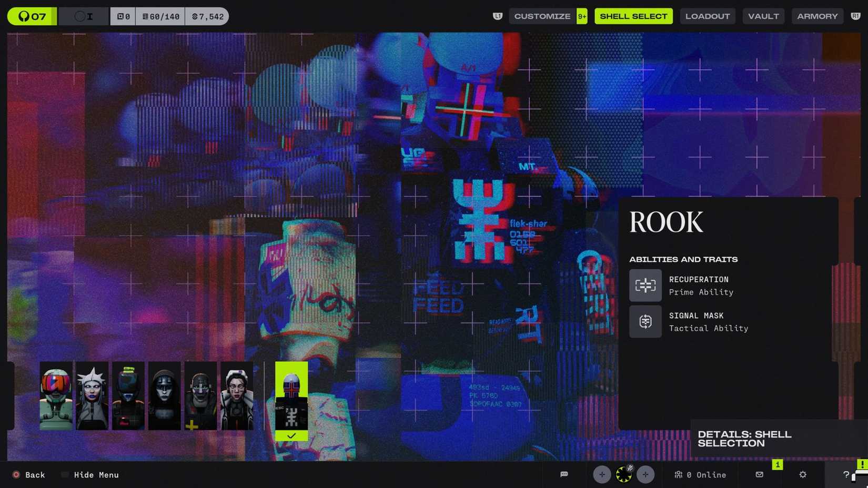
Task: Click the SIGNAL MASK Tactical Ability icon
Action: pos(645,321)
